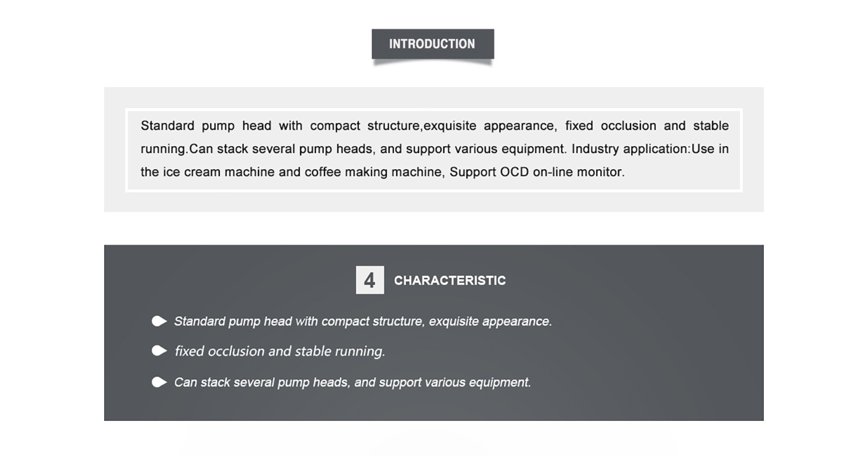The height and width of the screenshot is (456, 868).
Task: Click the bullet icon beside 'Can stack several'
Action: coord(159,382)
